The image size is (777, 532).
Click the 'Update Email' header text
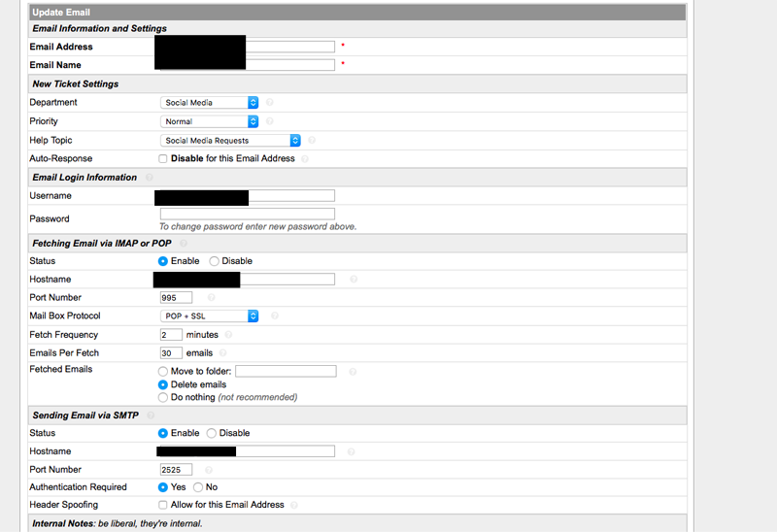coord(61,13)
